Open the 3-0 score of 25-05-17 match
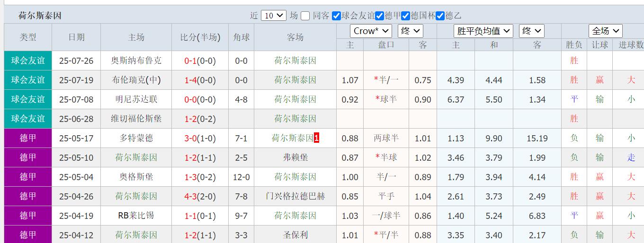This screenshot has width=644, height=243. tap(190, 138)
